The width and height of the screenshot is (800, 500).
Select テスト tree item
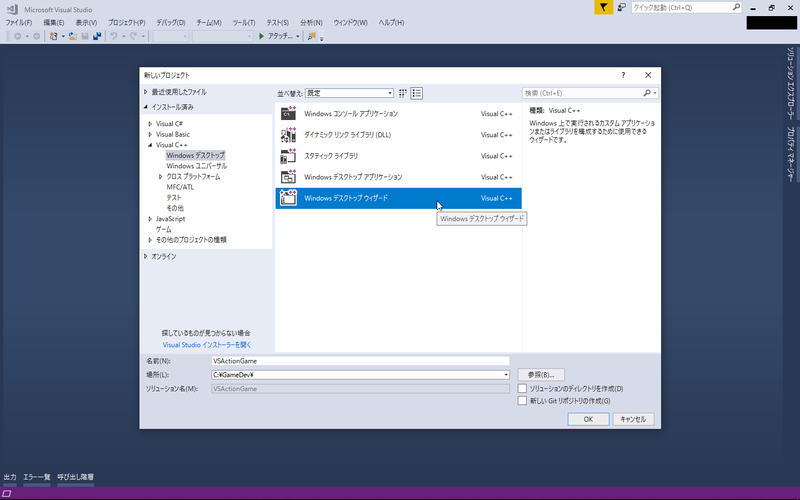click(x=173, y=197)
